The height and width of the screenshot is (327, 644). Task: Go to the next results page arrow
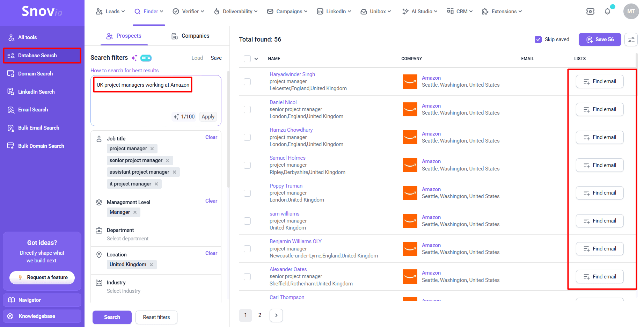[x=276, y=315]
